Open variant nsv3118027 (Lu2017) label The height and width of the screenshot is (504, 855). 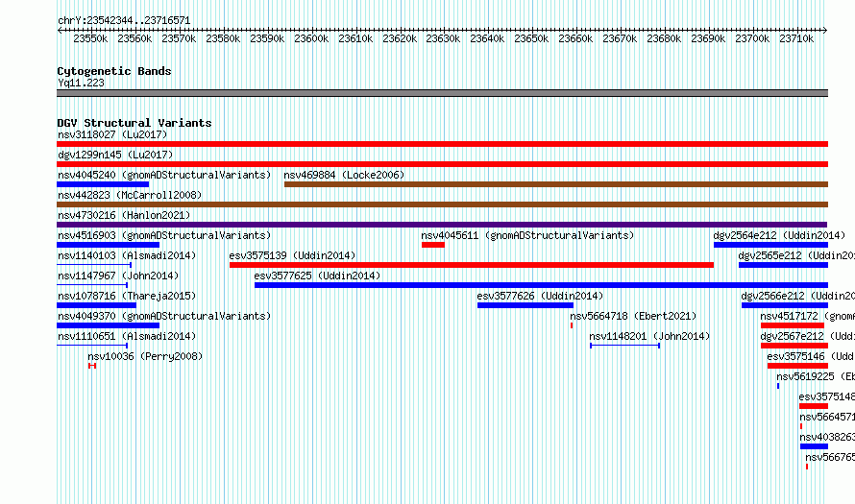click(x=112, y=134)
